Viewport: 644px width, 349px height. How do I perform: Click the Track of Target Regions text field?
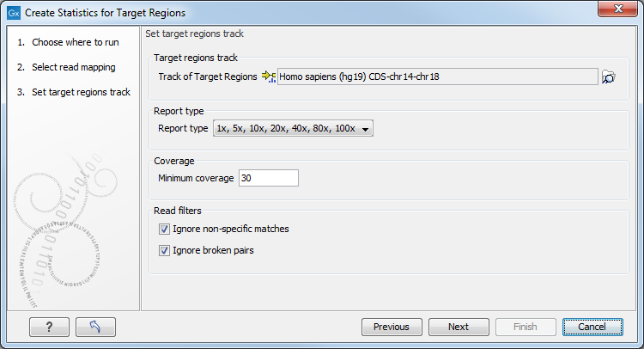coord(438,77)
